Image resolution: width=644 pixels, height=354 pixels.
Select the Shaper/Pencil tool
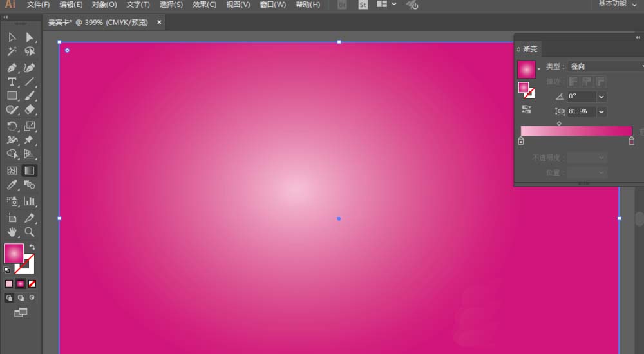point(12,109)
